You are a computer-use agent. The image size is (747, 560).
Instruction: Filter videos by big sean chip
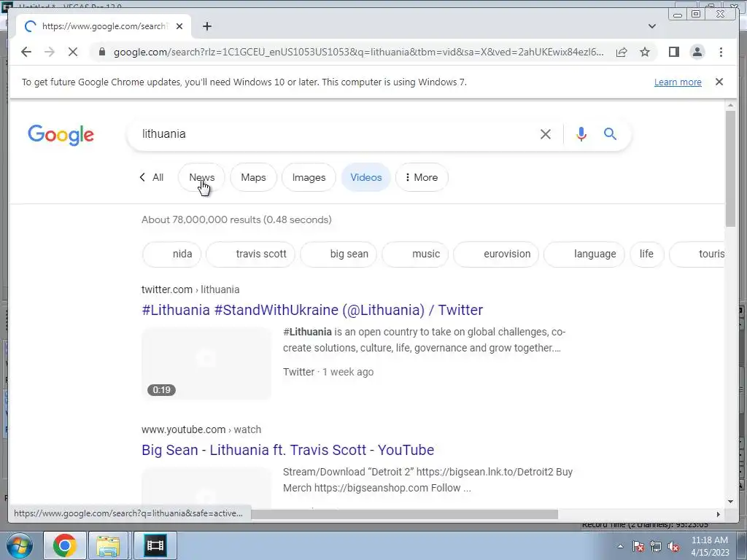tap(338, 254)
